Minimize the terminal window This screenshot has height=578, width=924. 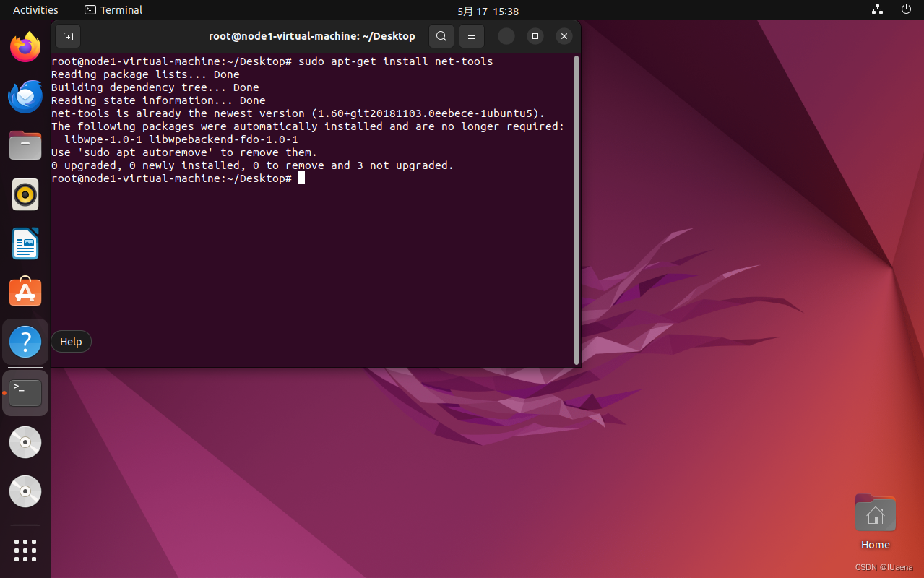(x=507, y=36)
